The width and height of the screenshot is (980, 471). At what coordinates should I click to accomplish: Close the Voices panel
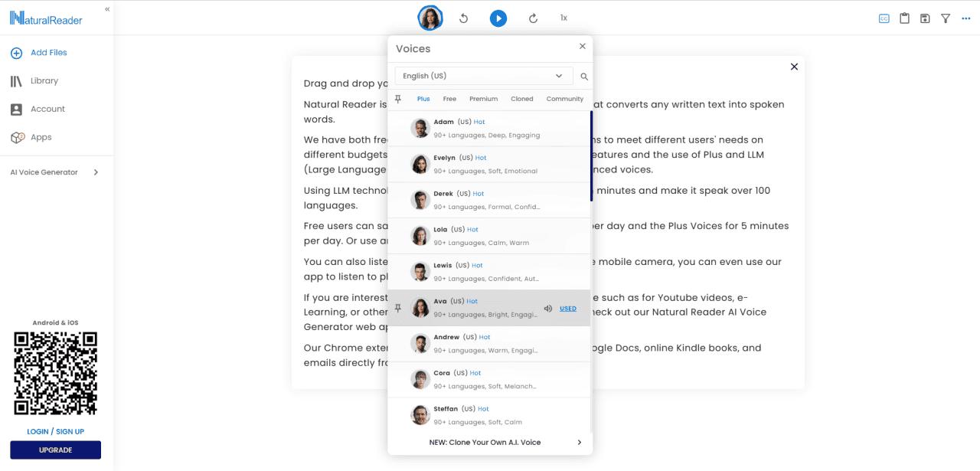582,46
